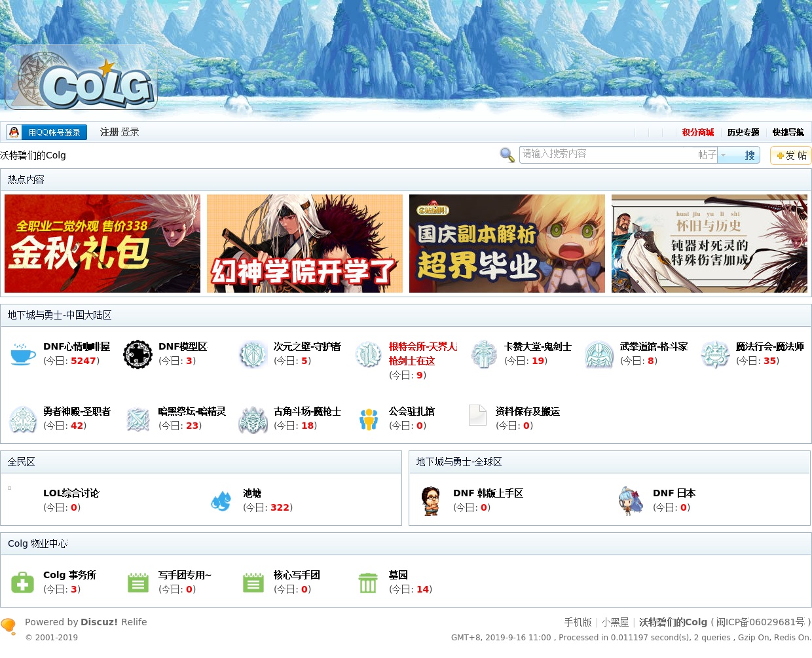Open the 池塘 forum link
Screen dimensions: 812x658
(252, 493)
